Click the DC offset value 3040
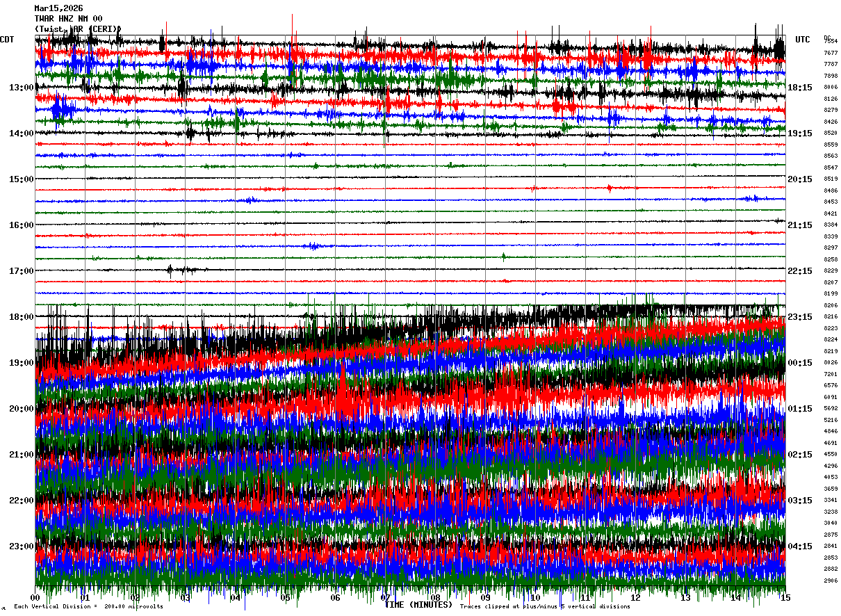841x616 pixels. (831, 523)
